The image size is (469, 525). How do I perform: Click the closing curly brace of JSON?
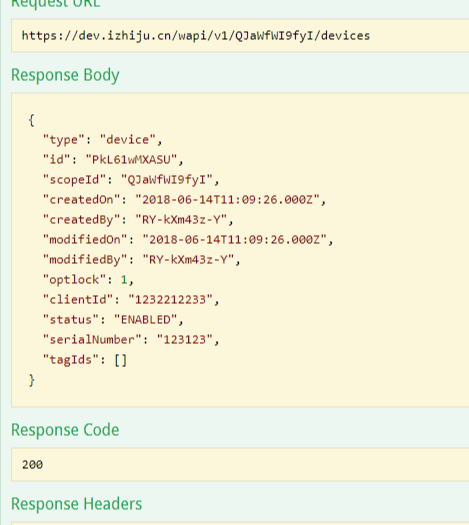(31, 380)
